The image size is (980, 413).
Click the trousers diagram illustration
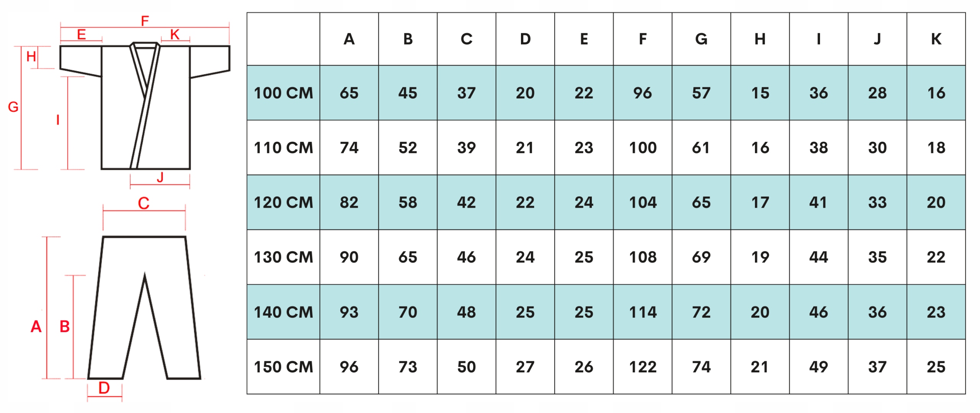tap(144, 306)
